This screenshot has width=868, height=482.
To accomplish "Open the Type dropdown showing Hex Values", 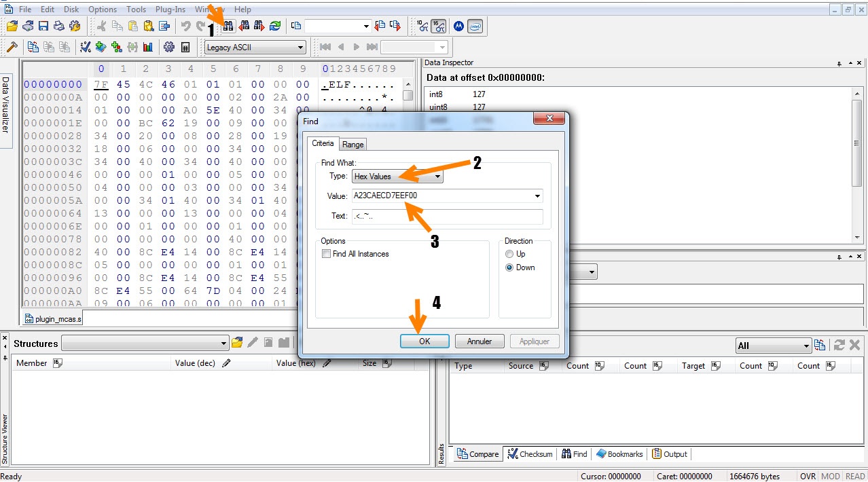I will pyautogui.click(x=397, y=177).
